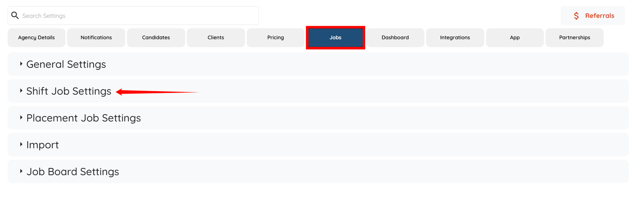Open the Partnerships tab
This screenshot has width=644, height=201.
tap(574, 38)
